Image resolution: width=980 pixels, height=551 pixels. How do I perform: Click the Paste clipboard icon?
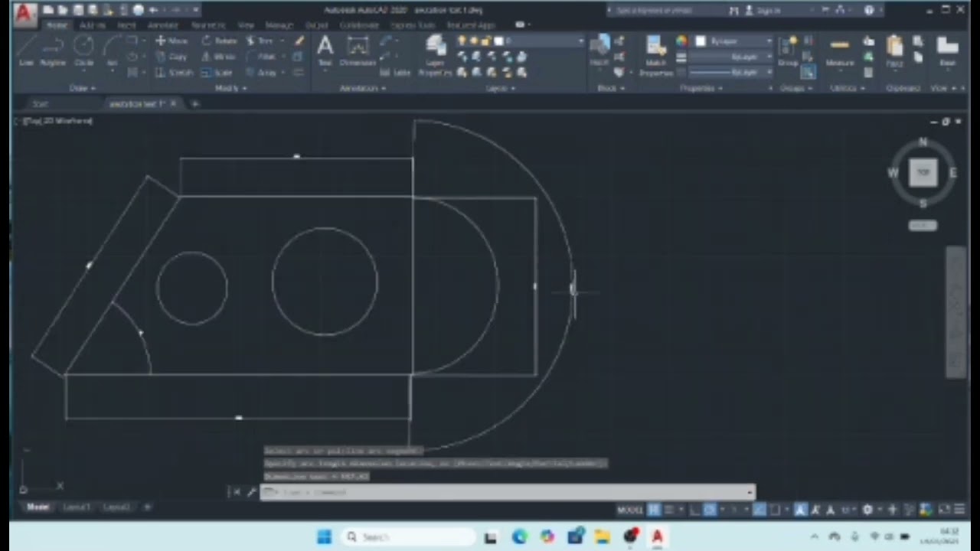tap(894, 52)
